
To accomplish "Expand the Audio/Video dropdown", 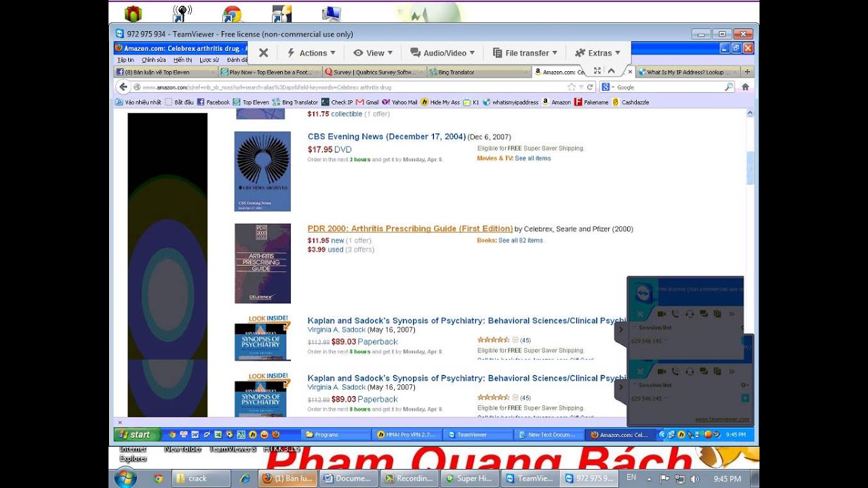I will (442, 53).
